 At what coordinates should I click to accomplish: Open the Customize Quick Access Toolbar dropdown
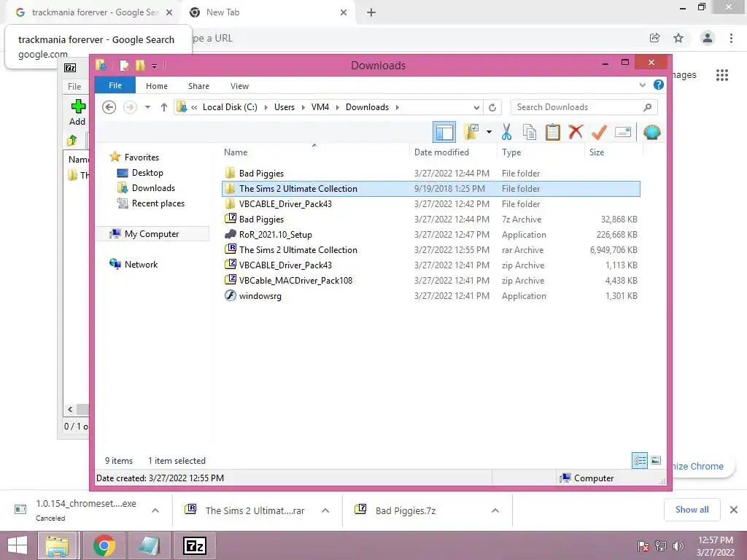pos(155,66)
